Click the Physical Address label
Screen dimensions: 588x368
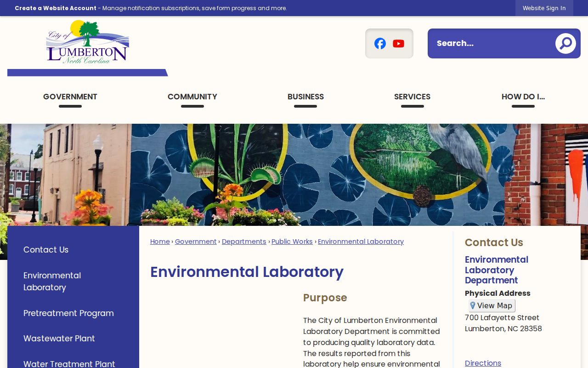coord(498,293)
